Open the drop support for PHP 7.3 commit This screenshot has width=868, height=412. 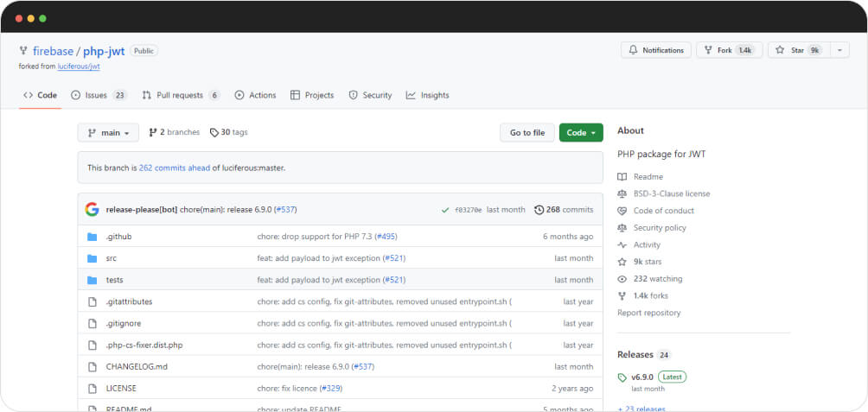tap(315, 237)
